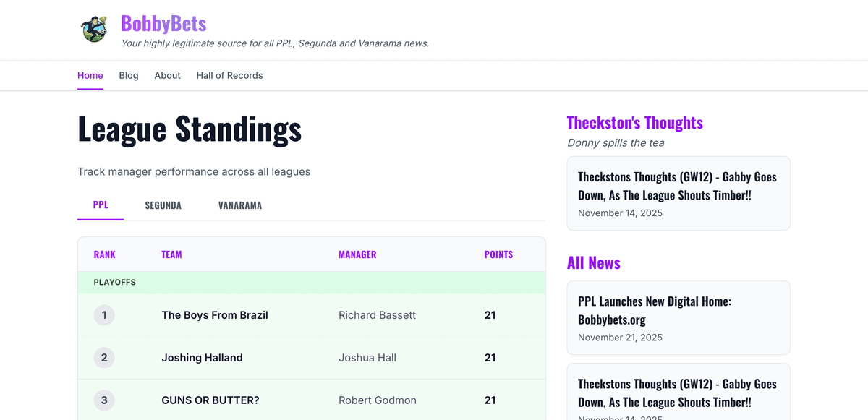Click rank 2 badge circle
Image resolution: width=868 pixels, height=420 pixels.
[x=104, y=358]
